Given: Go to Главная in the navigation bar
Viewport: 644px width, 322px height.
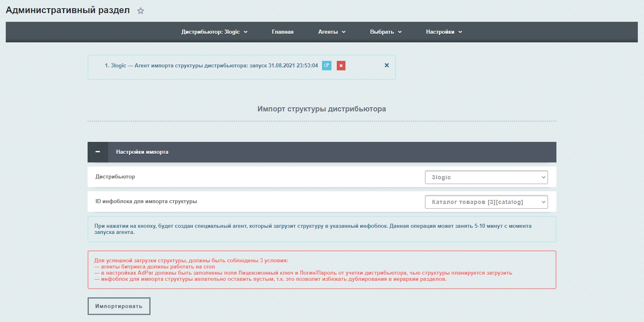Looking at the screenshot, I should point(283,32).
